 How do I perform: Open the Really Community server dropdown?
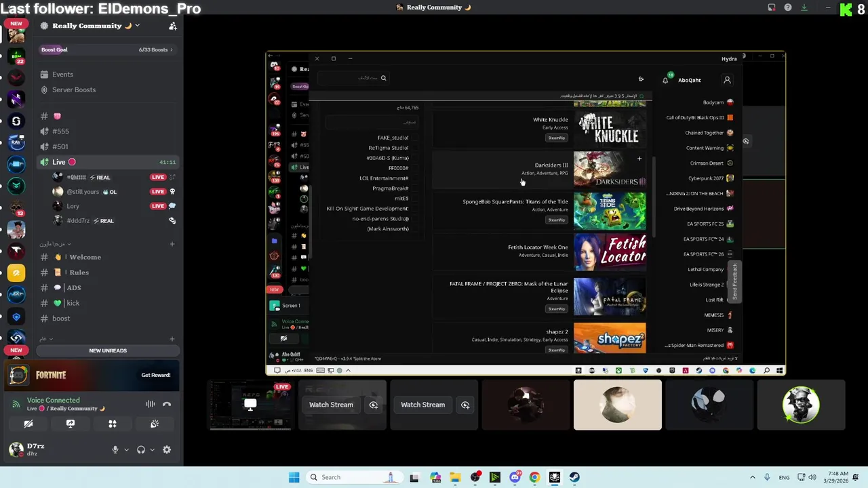pos(90,26)
